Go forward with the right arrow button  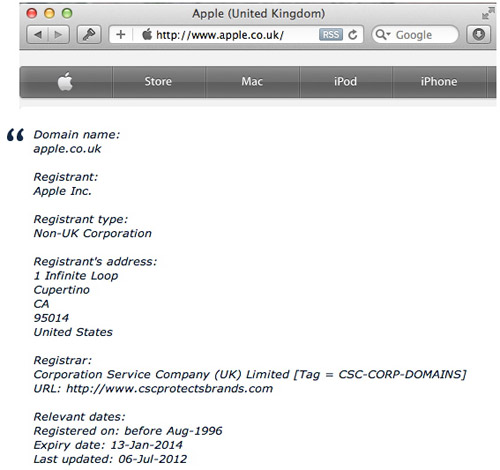[x=59, y=35]
